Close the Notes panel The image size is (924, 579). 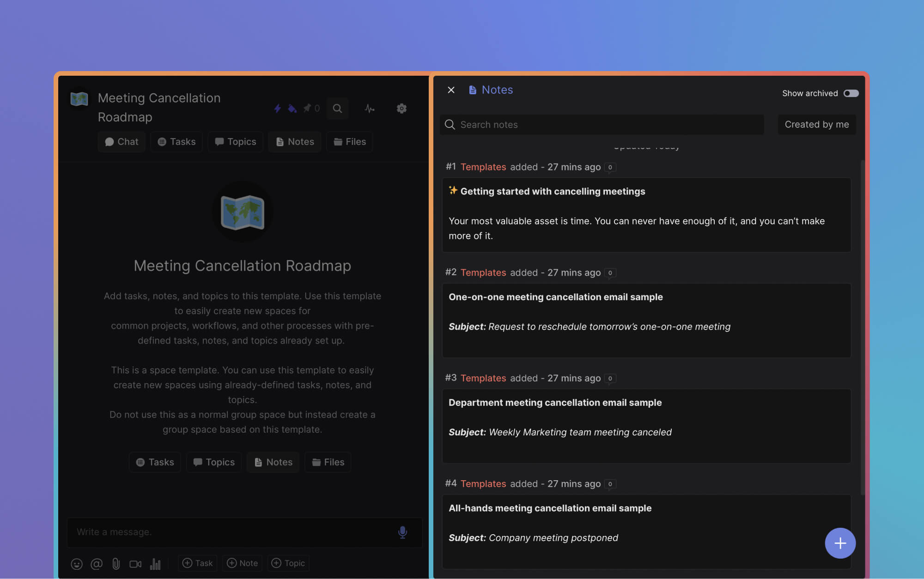(x=451, y=90)
